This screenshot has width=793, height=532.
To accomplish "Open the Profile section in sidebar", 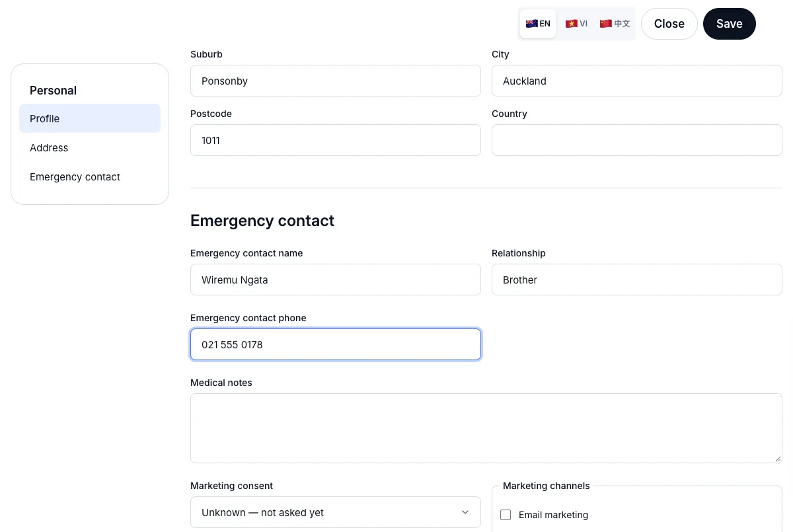I will point(90,118).
